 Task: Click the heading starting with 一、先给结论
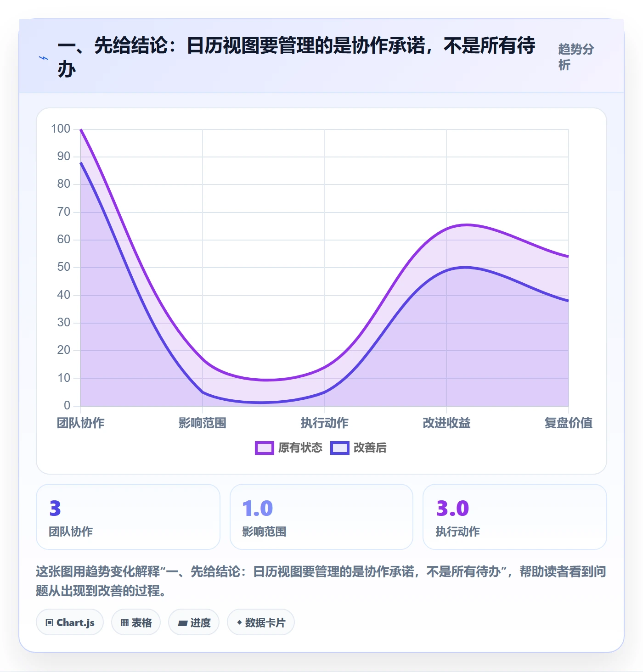pos(296,57)
